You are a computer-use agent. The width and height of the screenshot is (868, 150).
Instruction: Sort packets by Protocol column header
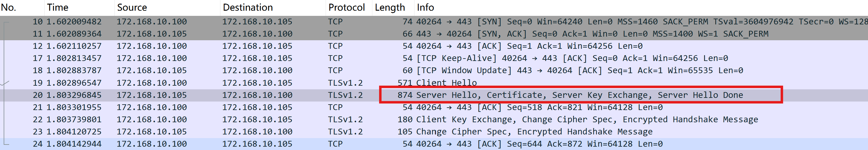(346, 7)
